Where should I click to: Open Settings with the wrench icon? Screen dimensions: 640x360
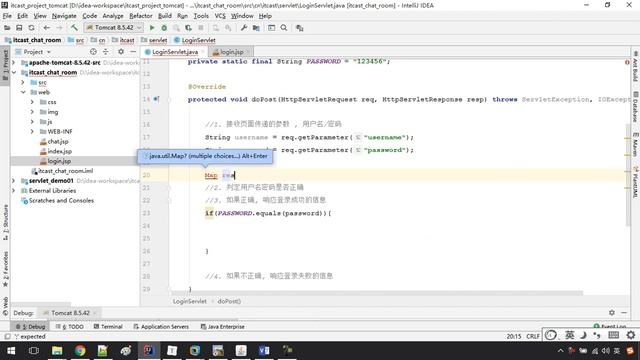coord(244,28)
